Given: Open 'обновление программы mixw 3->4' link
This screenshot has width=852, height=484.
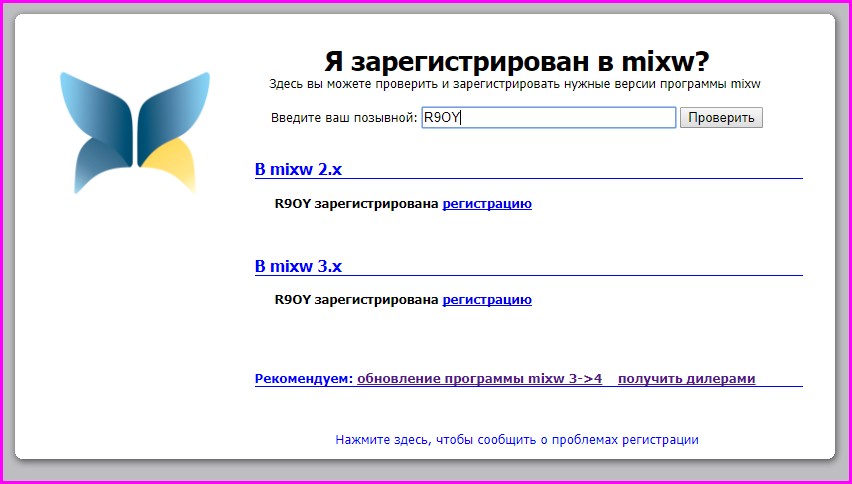Looking at the screenshot, I should 479,379.
